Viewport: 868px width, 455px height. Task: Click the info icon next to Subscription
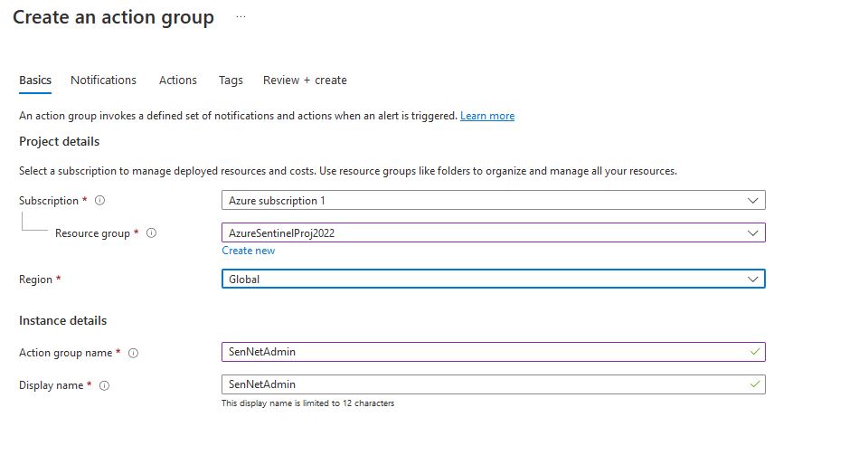pos(99,201)
